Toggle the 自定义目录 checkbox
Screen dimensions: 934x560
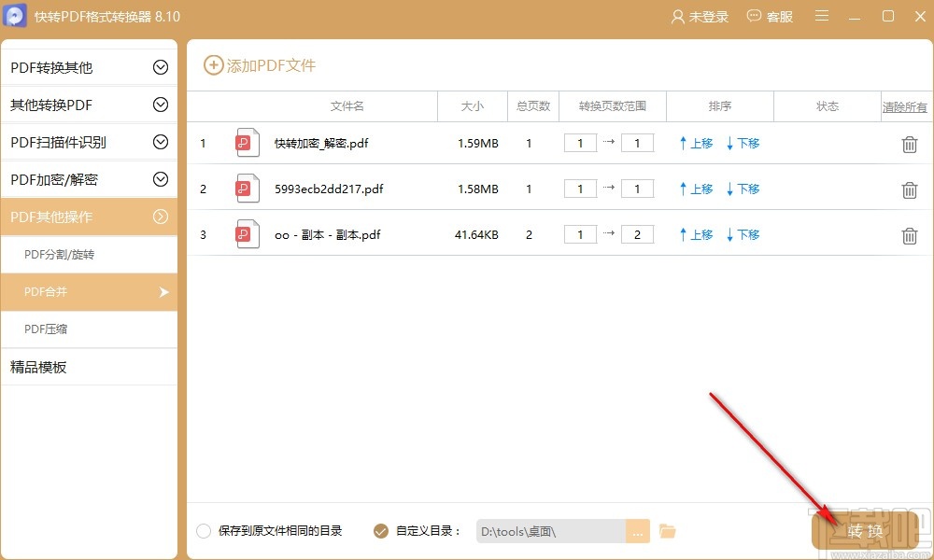point(380,529)
